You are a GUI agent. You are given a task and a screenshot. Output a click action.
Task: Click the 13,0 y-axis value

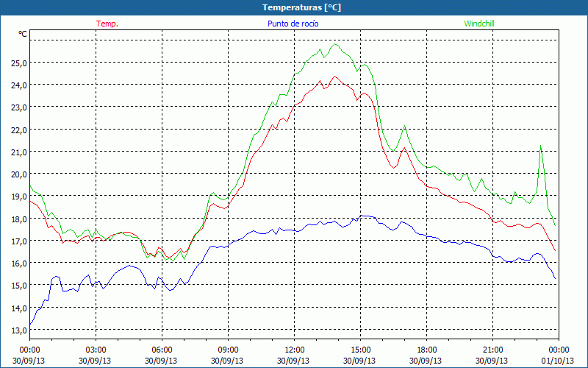[19, 330]
